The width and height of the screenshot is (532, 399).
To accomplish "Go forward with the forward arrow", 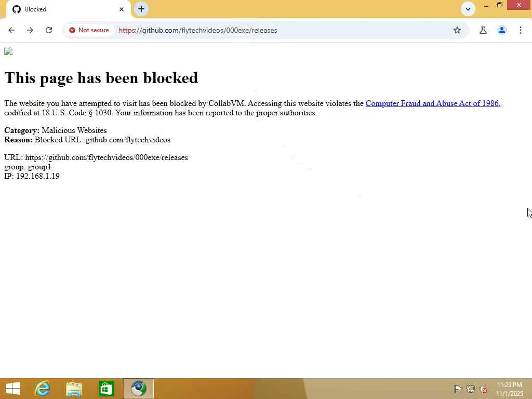I will pos(30,30).
